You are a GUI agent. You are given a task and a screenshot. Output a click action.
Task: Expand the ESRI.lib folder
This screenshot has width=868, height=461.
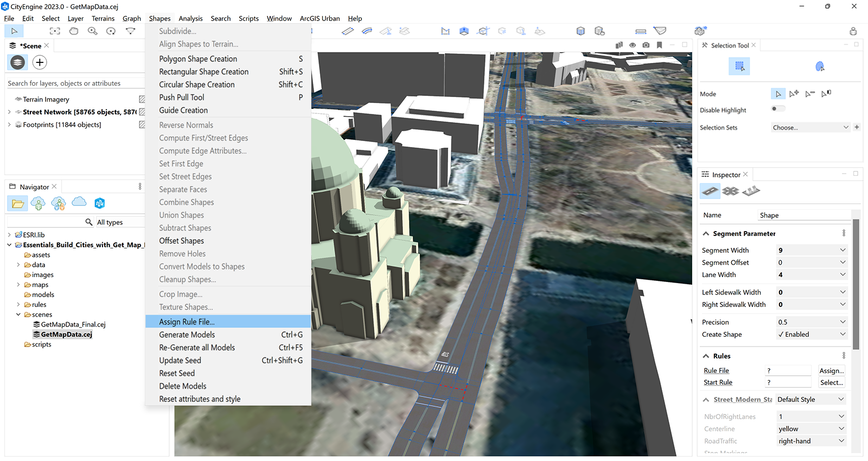coord(9,235)
